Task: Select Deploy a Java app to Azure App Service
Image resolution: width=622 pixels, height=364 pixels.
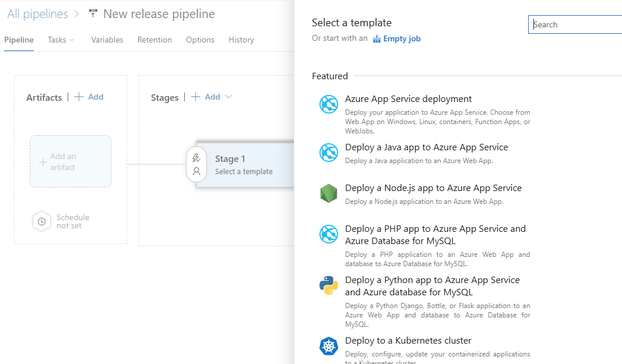Action: pos(427,147)
